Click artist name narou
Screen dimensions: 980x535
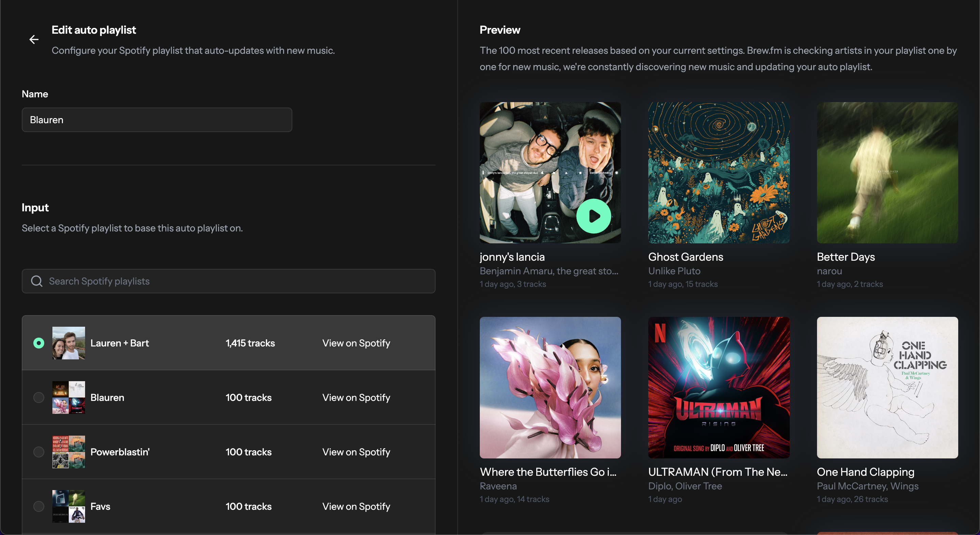829,271
